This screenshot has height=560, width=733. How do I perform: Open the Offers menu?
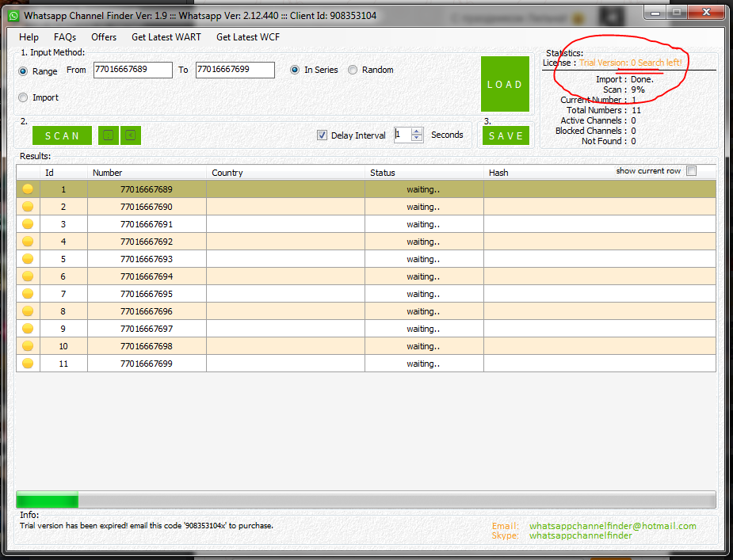tap(104, 37)
